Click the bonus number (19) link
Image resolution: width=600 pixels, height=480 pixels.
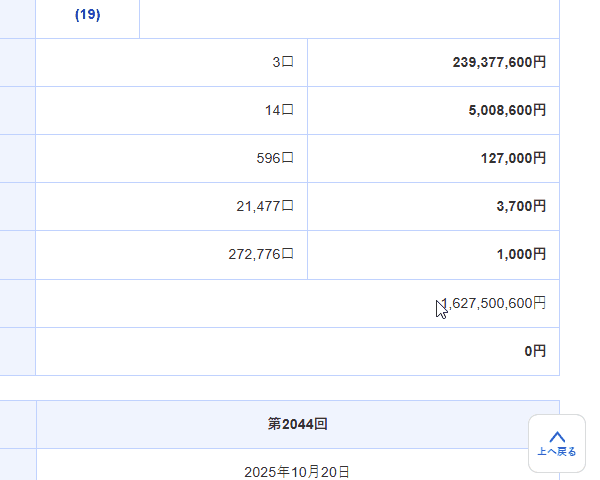[x=87, y=15]
